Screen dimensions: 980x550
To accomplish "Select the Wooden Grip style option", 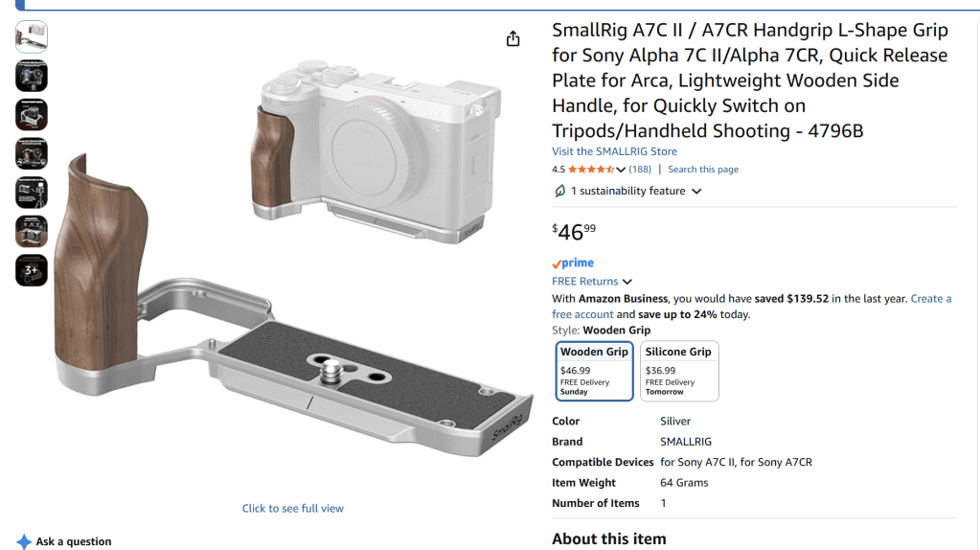I will [594, 371].
